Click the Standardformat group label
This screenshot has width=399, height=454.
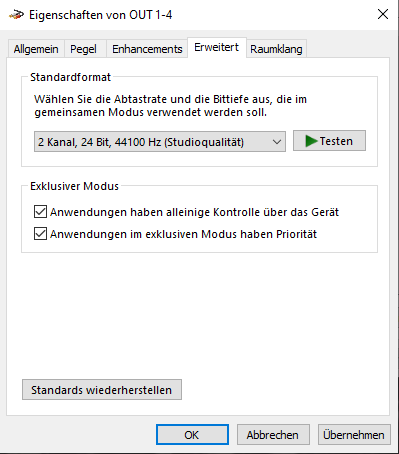pyautogui.click(x=70, y=77)
